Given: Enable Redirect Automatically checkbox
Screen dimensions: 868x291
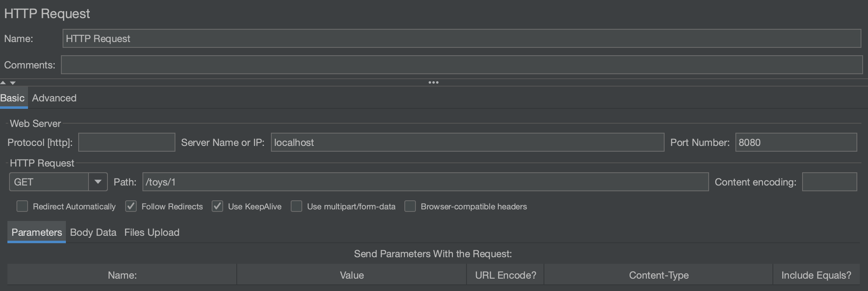Looking at the screenshot, I should pyautogui.click(x=22, y=206).
